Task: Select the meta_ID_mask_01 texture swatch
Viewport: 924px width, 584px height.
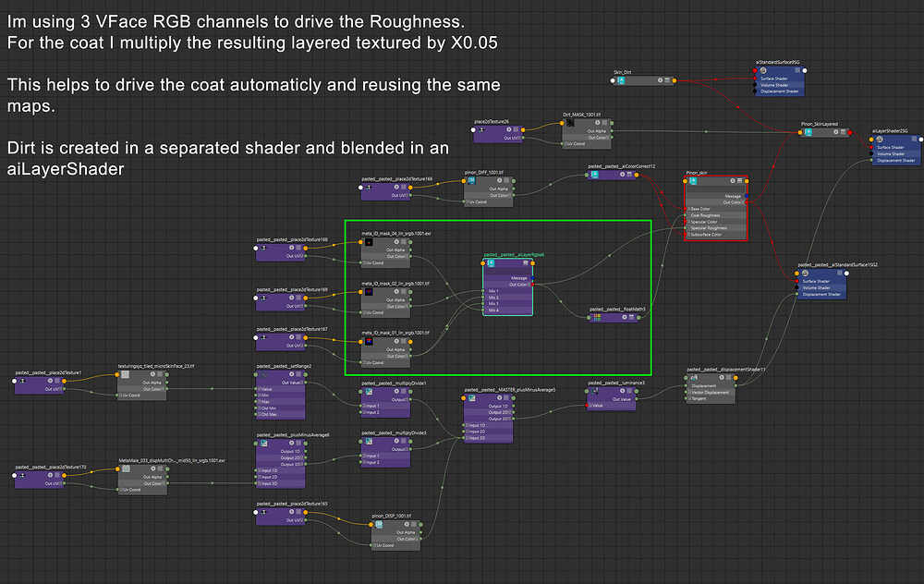Action: click(369, 341)
